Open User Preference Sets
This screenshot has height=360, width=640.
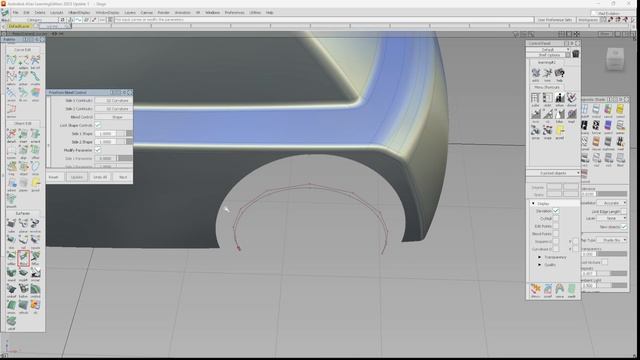[x=555, y=20]
